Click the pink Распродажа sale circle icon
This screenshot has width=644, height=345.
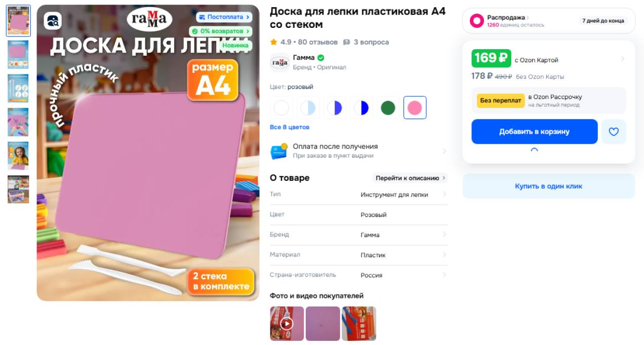click(477, 21)
